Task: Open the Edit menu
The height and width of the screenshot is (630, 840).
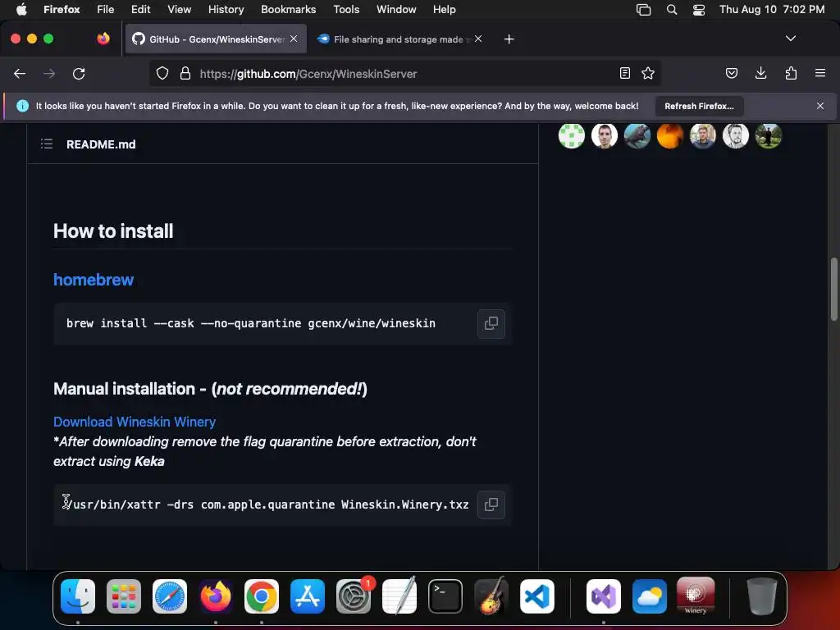Action: 140,9
